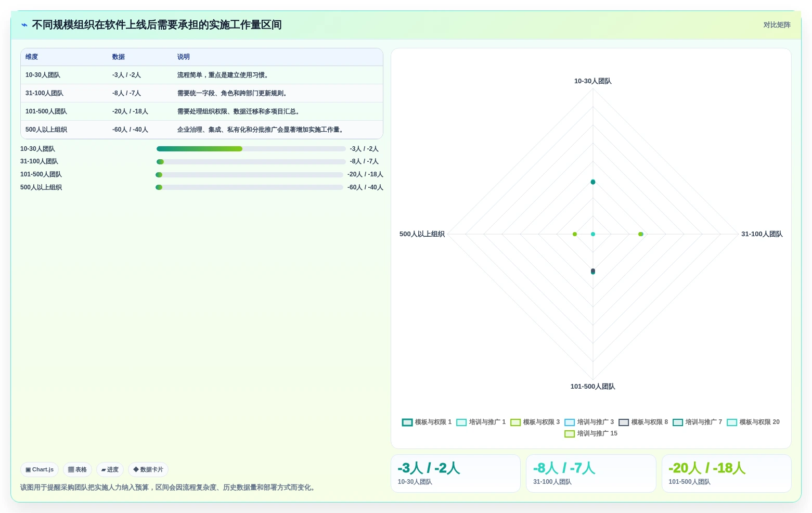
Task: Click table value -20人 / -18人
Action: (x=130, y=111)
